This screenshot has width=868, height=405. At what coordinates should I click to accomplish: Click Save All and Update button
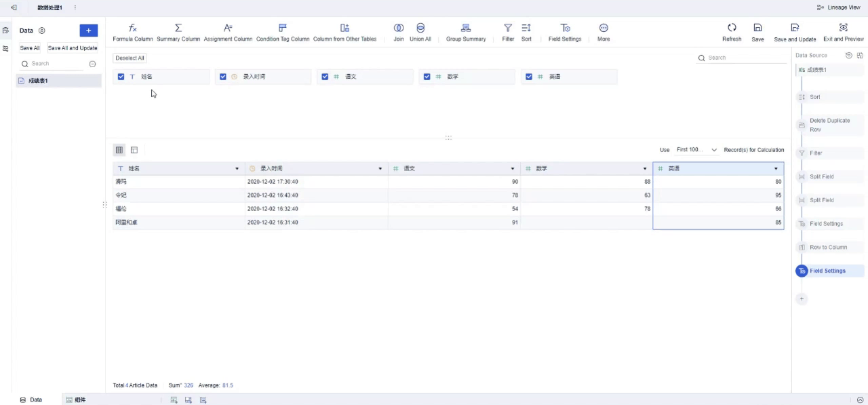click(73, 48)
